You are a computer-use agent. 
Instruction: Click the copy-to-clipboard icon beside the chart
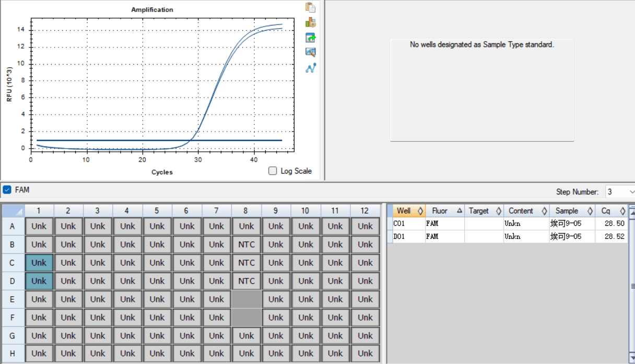311,7
